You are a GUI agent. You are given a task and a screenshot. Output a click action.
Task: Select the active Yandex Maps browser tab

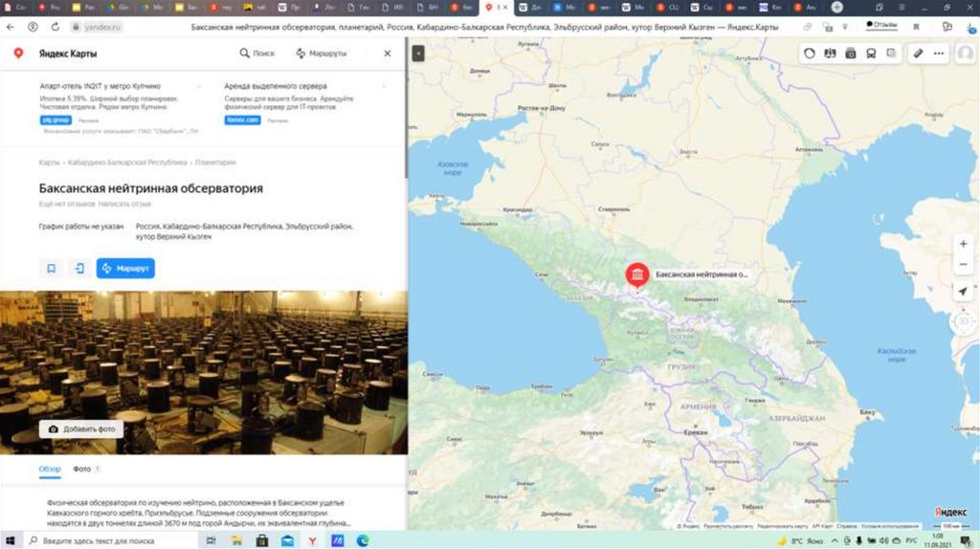pyautogui.click(x=497, y=8)
